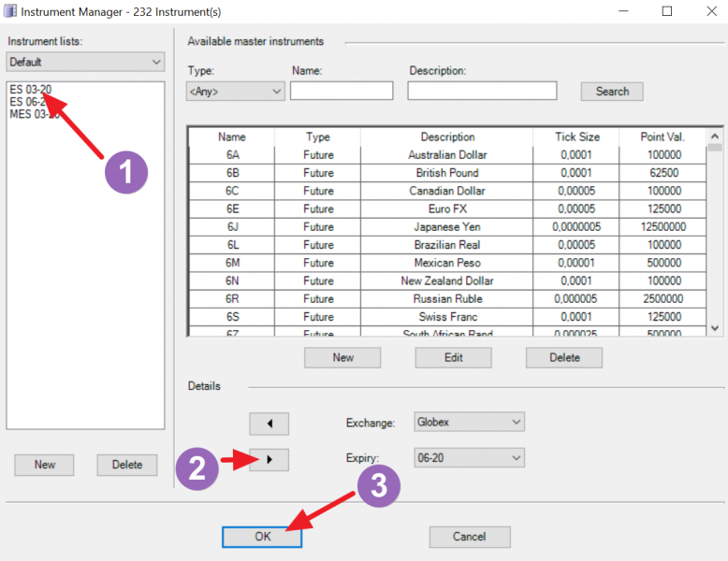Click the table scrollbar down arrow

point(715,328)
